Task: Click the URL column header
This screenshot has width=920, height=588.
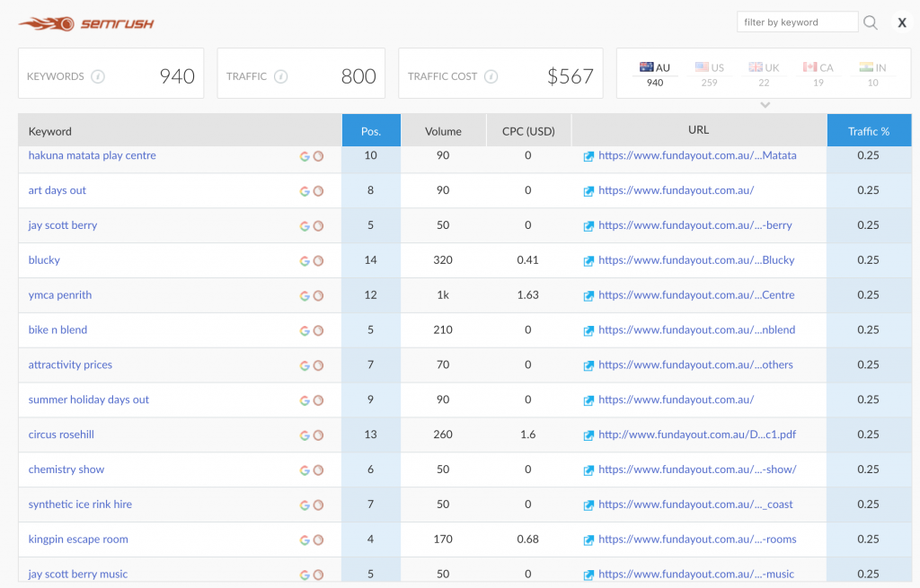Action: [699, 130]
